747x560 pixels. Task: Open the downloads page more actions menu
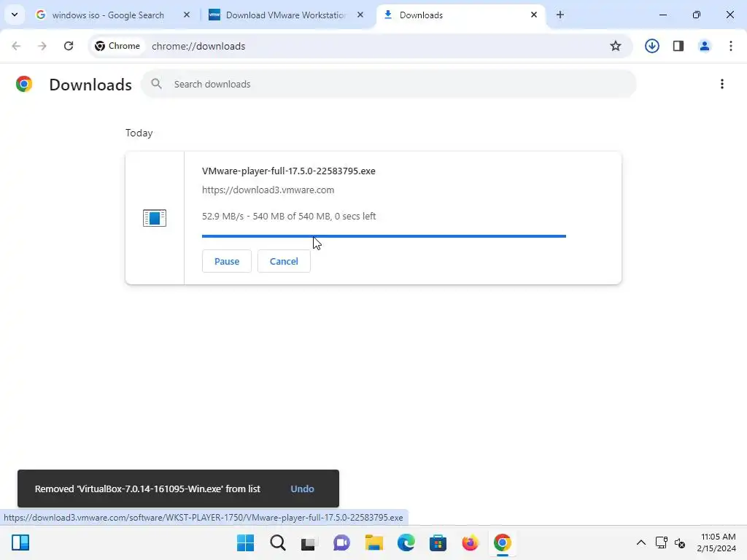[721, 84]
